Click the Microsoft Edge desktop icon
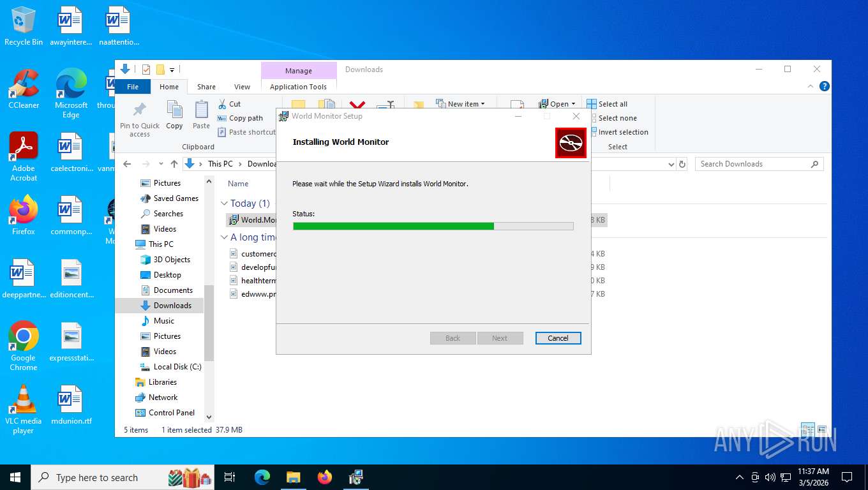This screenshot has height=490, width=868. tap(71, 94)
